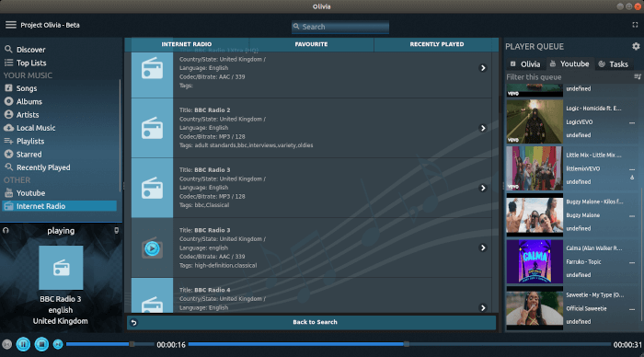
Task: Adjust the volume slider near playback buttons
Action: 109,344
